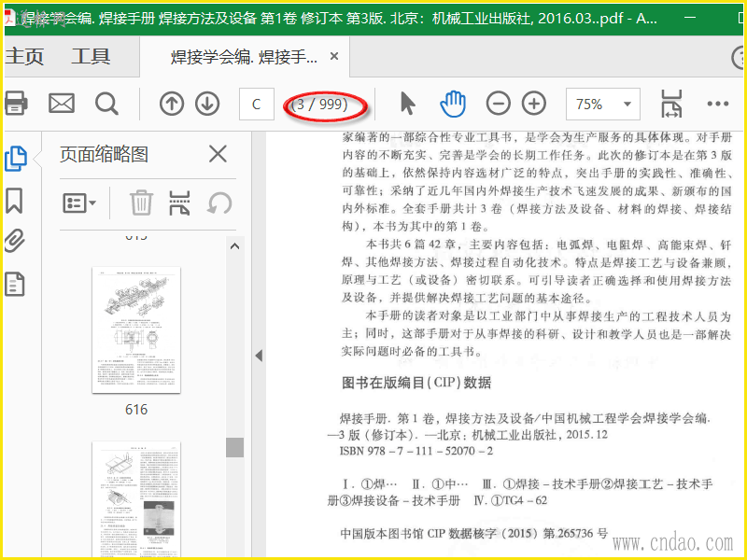Image resolution: width=747 pixels, height=560 pixels.
Task: Print the document with the printer icon
Action: [15, 104]
